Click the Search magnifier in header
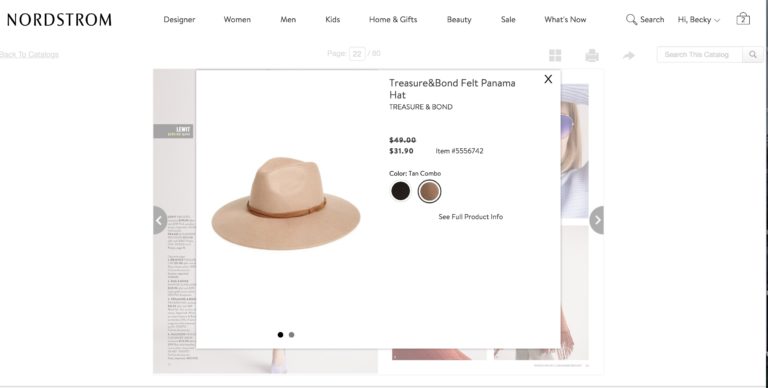The height and width of the screenshot is (388, 768). 631,20
